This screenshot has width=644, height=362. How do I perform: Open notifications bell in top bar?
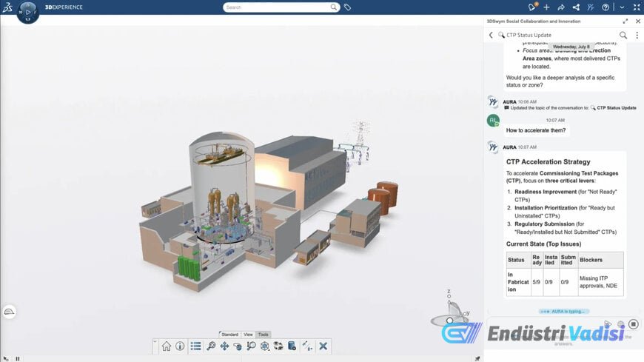tap(532, 7)
